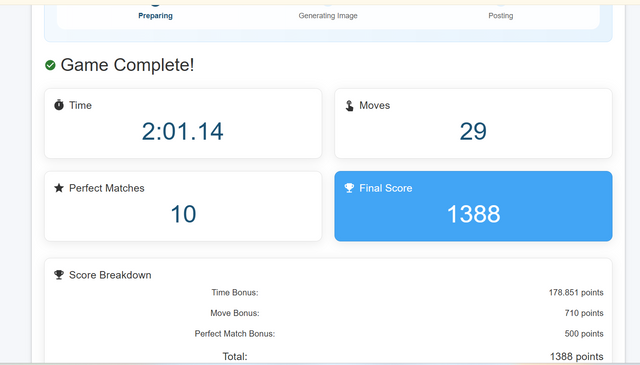The height and width of the screenshot is (365, 640).
Task: Select the Posting step label
Action: tap(501, 16)
